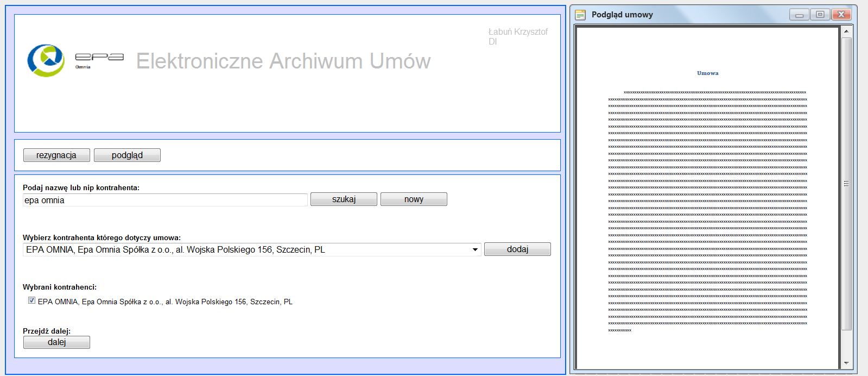
Task: Click the Podgląd umowy window title icon
Action: click(580, 15)
